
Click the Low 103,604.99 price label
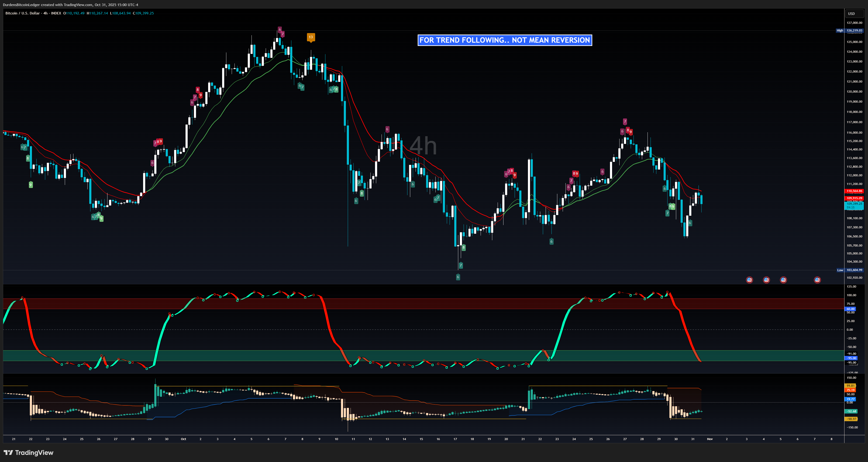point(854,270)
